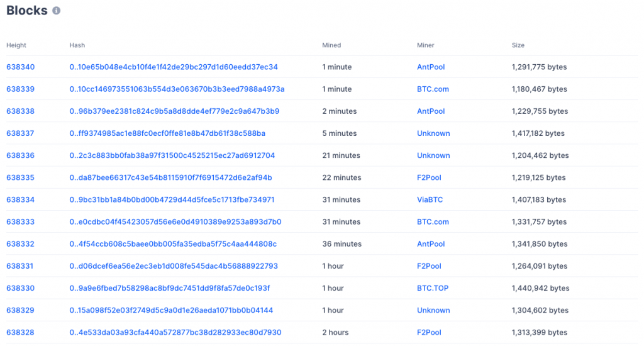Open hash starting 0..96b379ee2381c824

(174, 111)
